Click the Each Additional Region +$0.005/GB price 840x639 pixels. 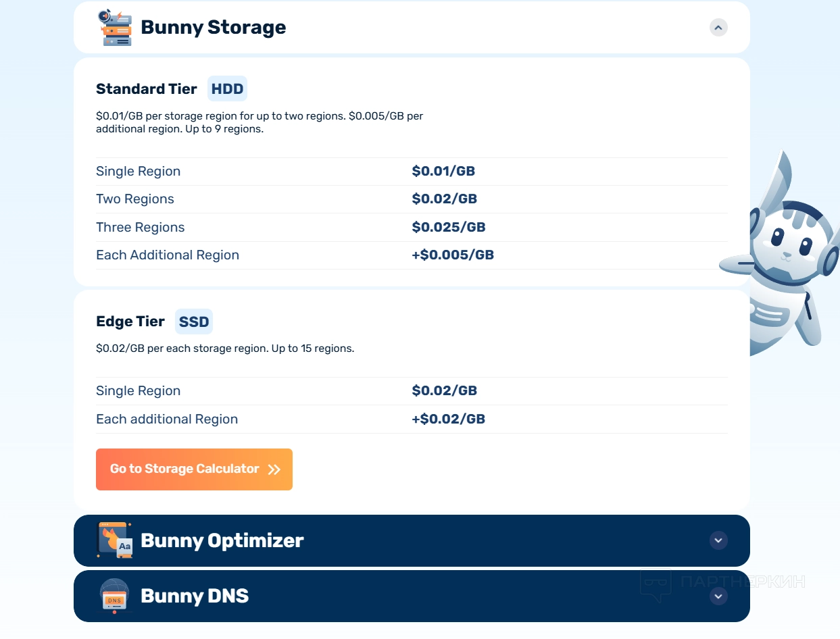(453, 255)
